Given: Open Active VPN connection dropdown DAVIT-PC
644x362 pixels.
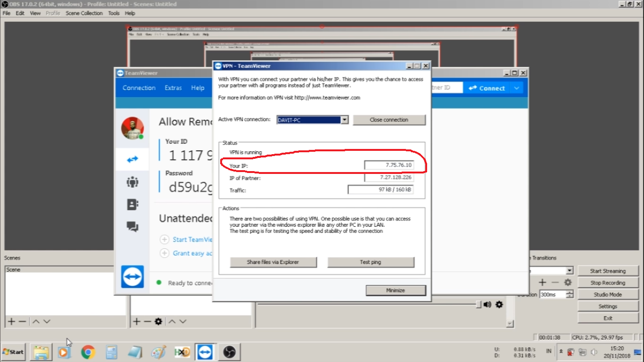Looking at the screenshot, I should pyautogui.click(x=312, y=120).
